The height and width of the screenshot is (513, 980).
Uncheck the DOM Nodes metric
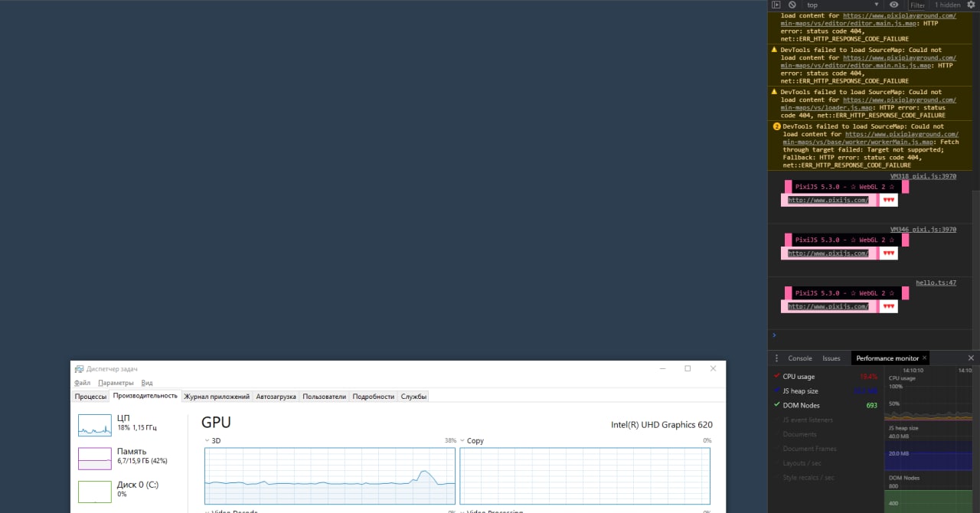776,405
